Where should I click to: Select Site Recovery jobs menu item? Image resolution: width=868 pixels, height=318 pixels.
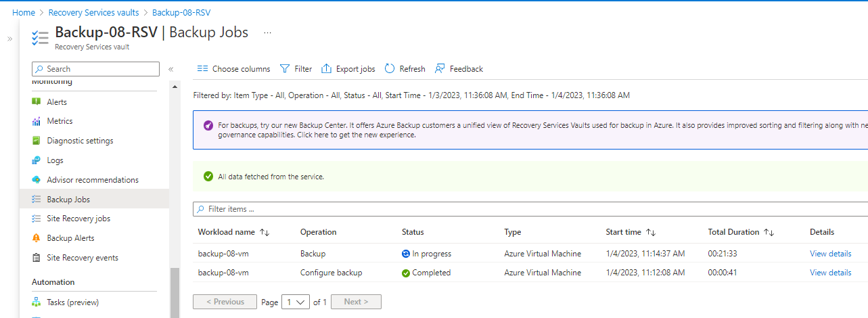(78, 219)
